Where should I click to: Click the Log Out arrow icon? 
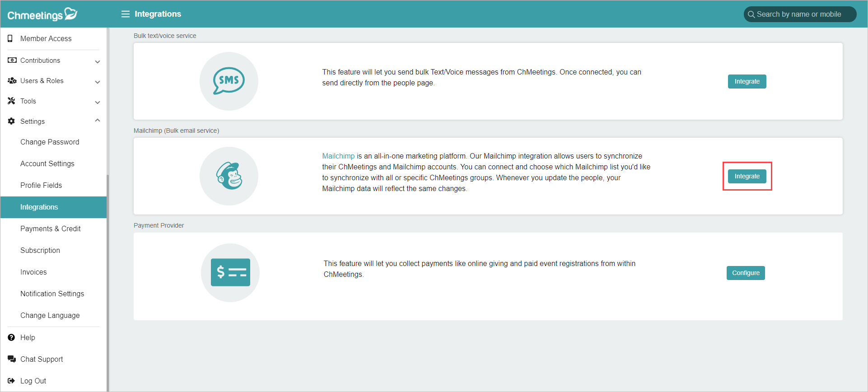coord(11,381)
